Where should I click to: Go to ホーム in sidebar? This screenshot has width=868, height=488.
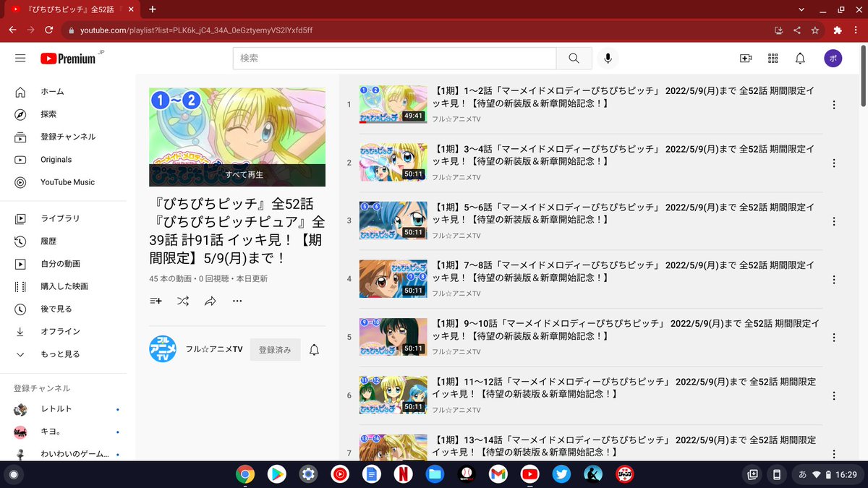pos(65,92)
